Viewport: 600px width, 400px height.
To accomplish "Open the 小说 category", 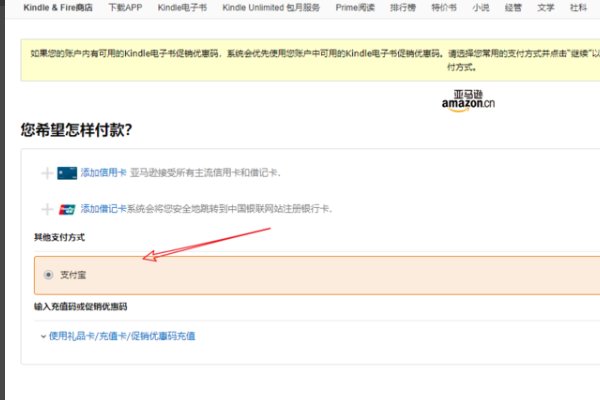I will (x=481, y=7).
